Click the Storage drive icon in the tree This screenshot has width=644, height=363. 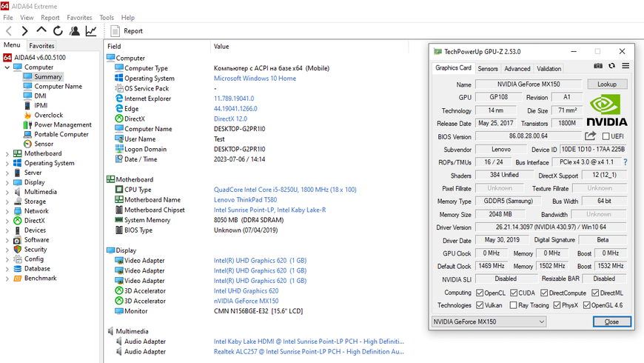click(x=18, y=202)
